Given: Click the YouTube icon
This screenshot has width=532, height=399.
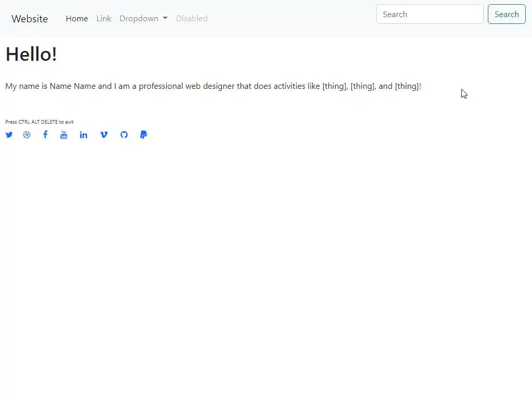Looking at the screenshot, I should 64,135.
